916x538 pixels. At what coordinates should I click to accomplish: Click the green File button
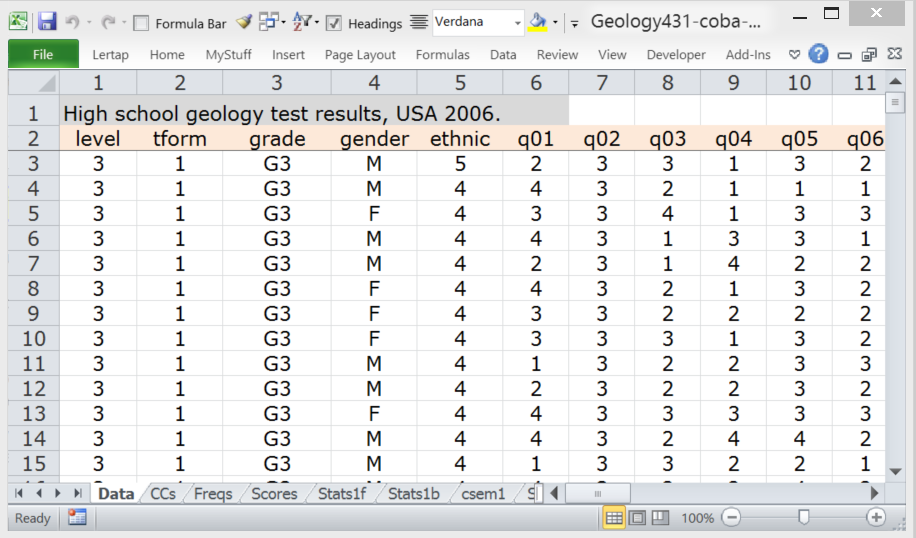43,55
